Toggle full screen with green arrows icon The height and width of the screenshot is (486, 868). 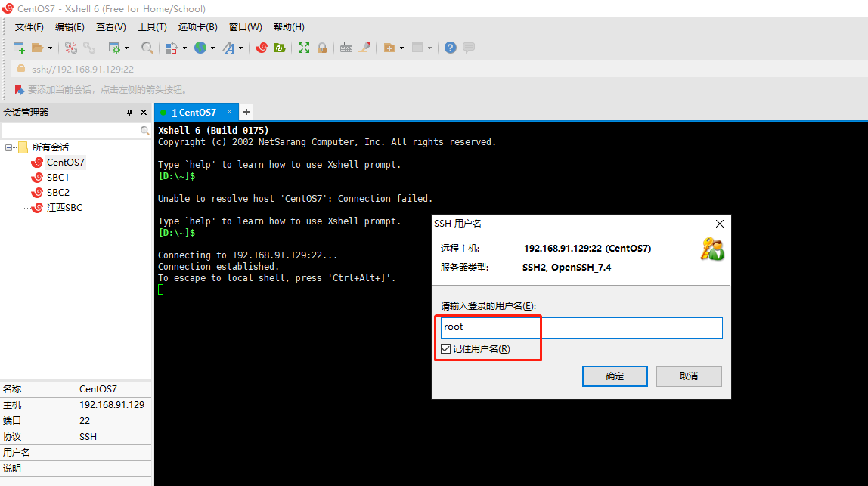tap(304, 48)
